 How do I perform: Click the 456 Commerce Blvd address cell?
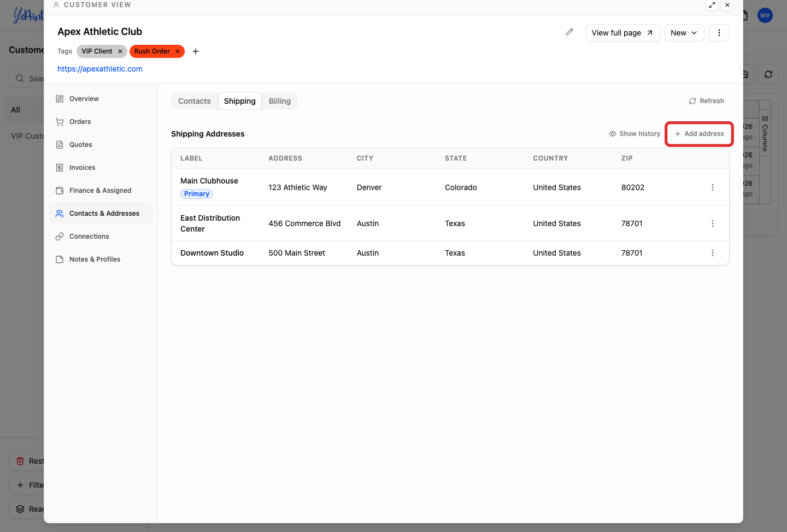click(x=304, y=223)
